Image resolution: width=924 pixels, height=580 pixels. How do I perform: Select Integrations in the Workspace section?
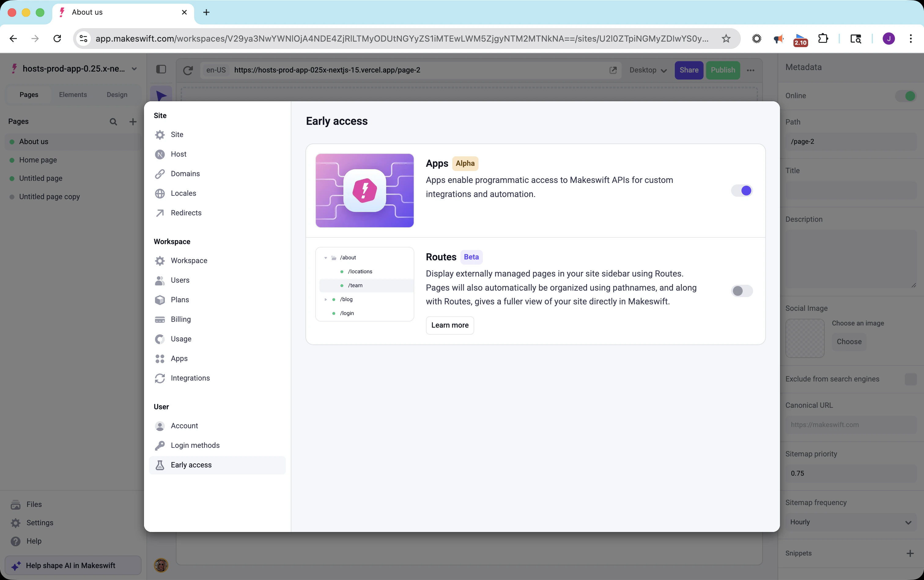pos(190,378)
